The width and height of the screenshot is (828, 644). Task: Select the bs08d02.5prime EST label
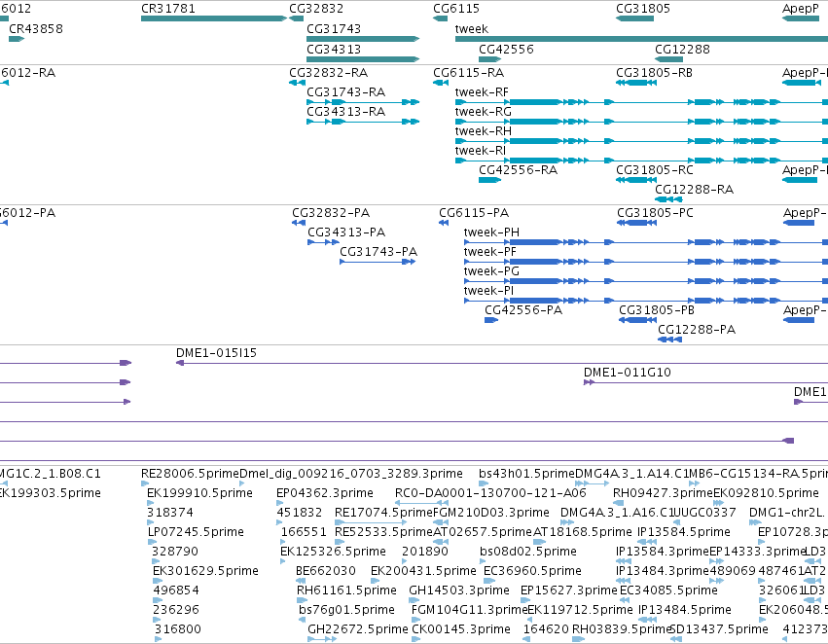pos(528,551)
